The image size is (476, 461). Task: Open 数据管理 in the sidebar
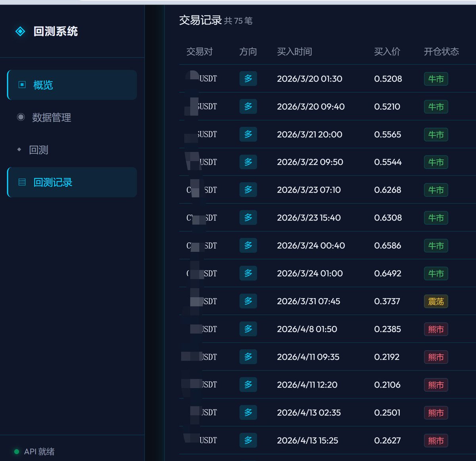click(x=72, y=118)
